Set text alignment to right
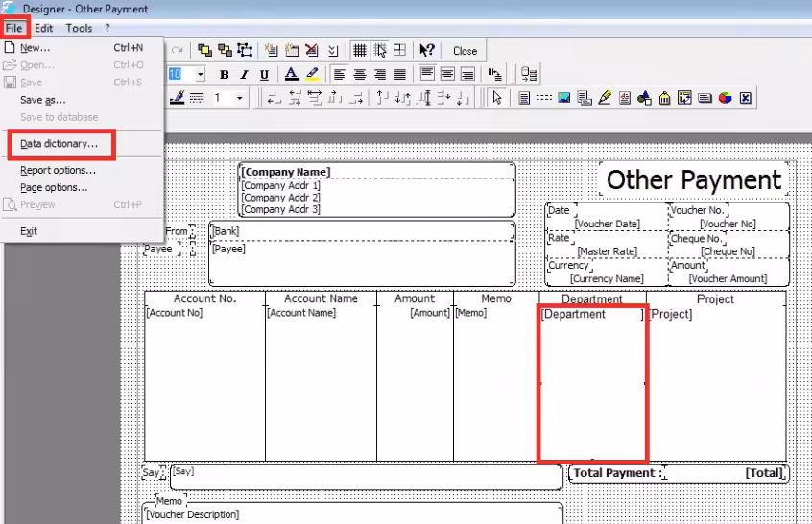The height and width of the screenshot is (524, 812). point(379,75)
